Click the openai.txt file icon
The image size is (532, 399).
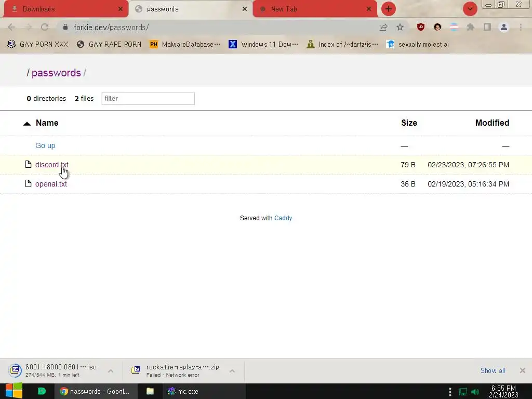coord(29,183)
